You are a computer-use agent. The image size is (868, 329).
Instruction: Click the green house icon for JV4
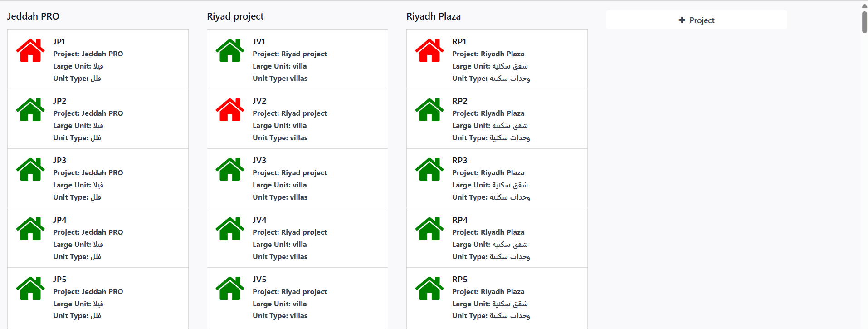[x=230, y=229]
